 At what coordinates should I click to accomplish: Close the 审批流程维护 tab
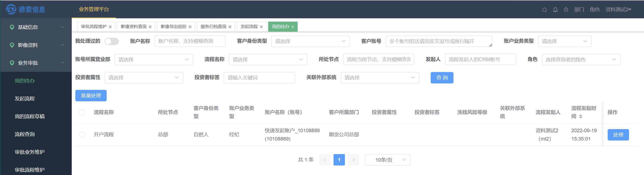[110, 27]
